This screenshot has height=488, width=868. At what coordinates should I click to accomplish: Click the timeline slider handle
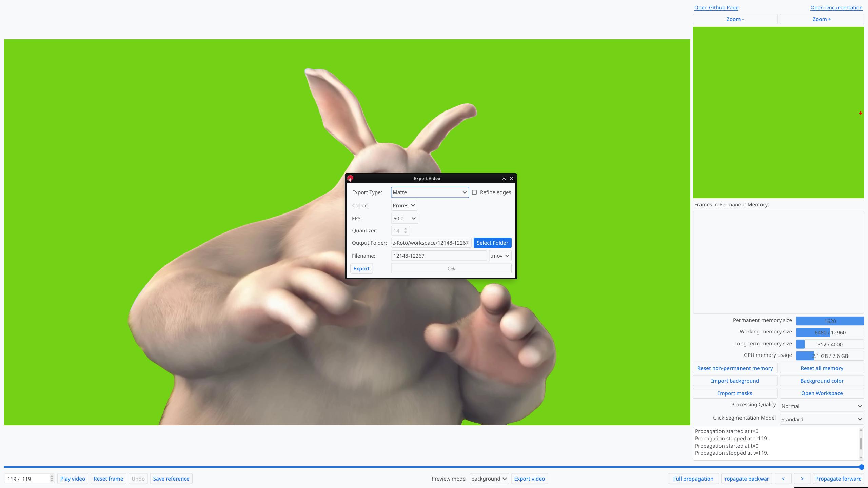pos(861,467)
